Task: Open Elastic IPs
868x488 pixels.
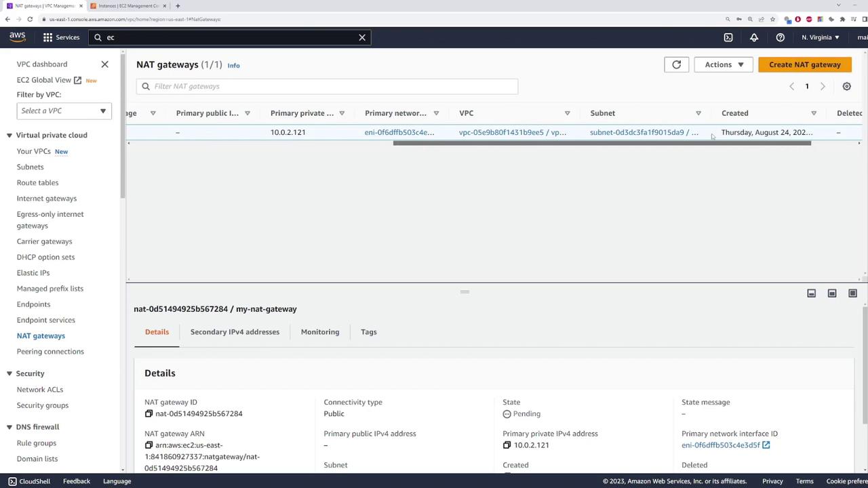Action: (33, 272)
